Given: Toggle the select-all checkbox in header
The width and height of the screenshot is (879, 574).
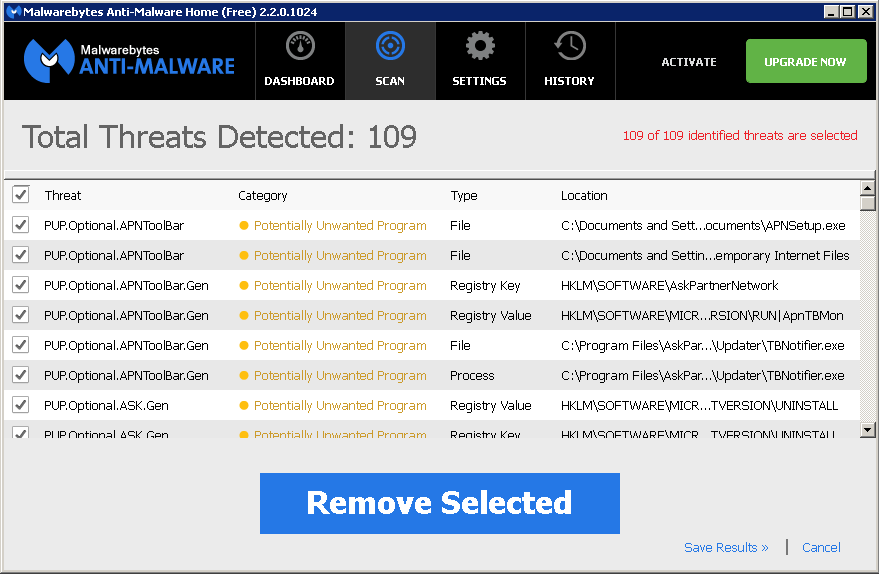Looking at the screenshot, I should pyautogui.click(x=21, y=195).
